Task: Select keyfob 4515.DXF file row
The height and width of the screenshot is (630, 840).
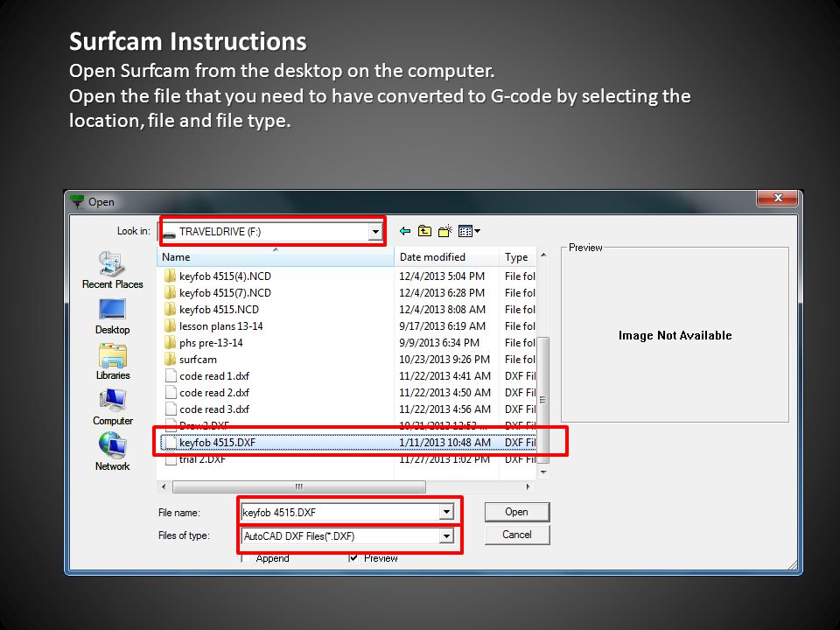Action: point(348,443)
